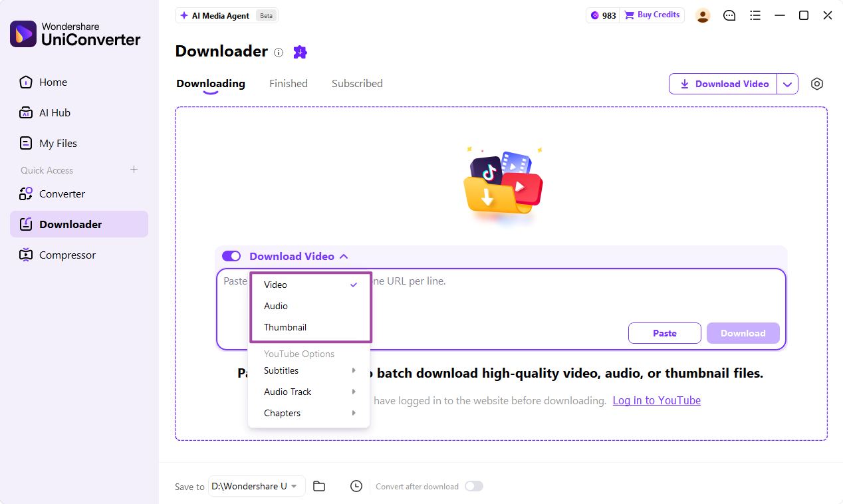Image resolution: width=843 pixels, height=504 pixels.
Task: Open downloader settings hexagon icon
Action: 817,84
